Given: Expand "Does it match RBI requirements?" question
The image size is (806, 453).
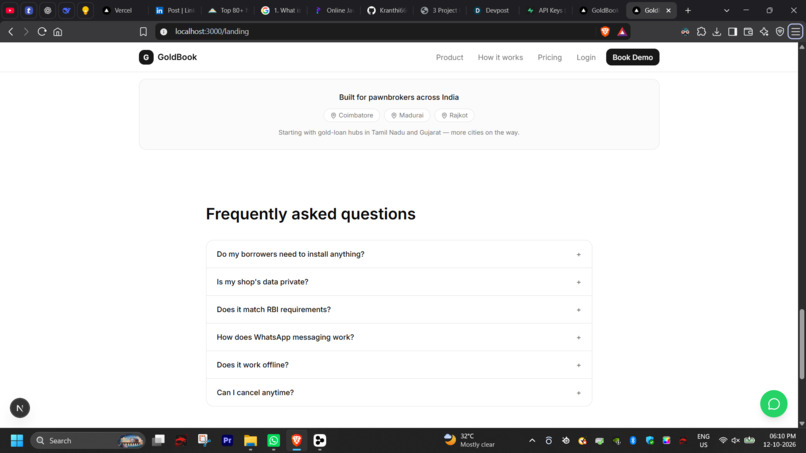Looking at the screenshot, I should pyautogui.click(x=399, y=310).
